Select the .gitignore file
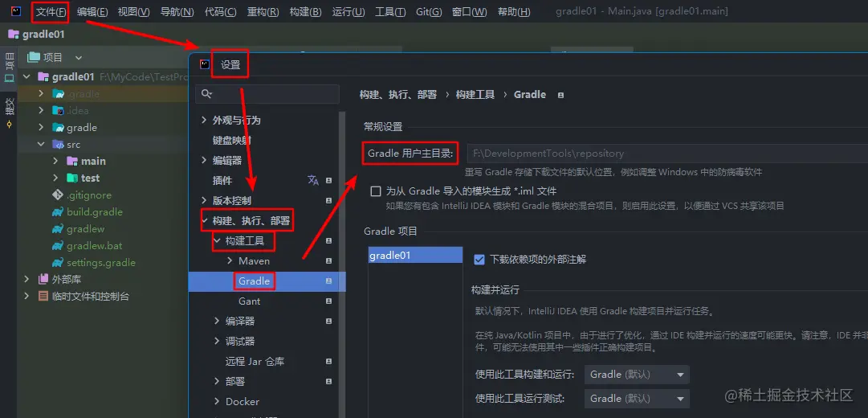 click(x=88, y=195)
